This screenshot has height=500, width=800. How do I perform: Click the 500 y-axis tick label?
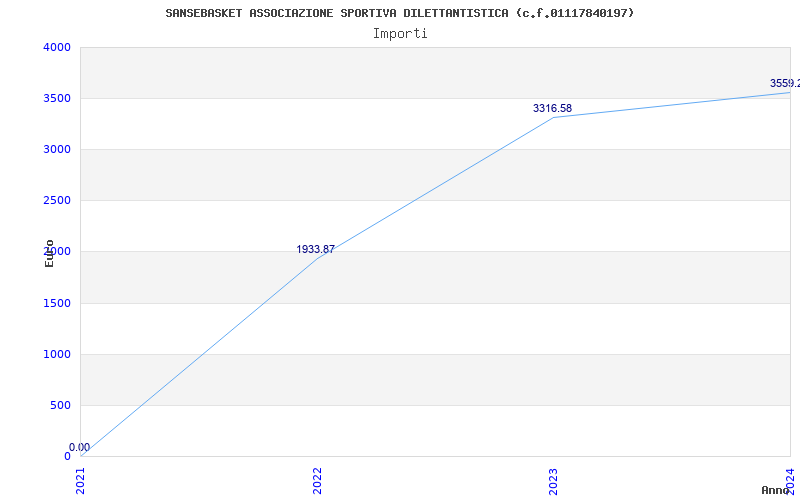[61, 406]
